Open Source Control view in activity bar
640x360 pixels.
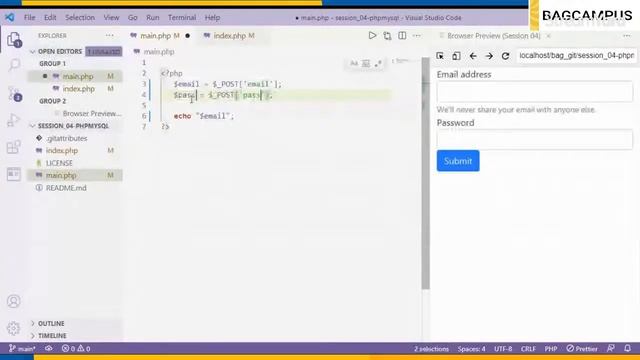click(x=14, y=93)
